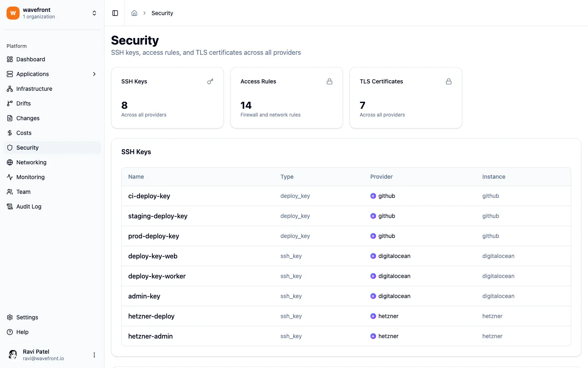This screenshot has width=588, height=368.
Task: Open the Settings page
Action: point(27,317)
